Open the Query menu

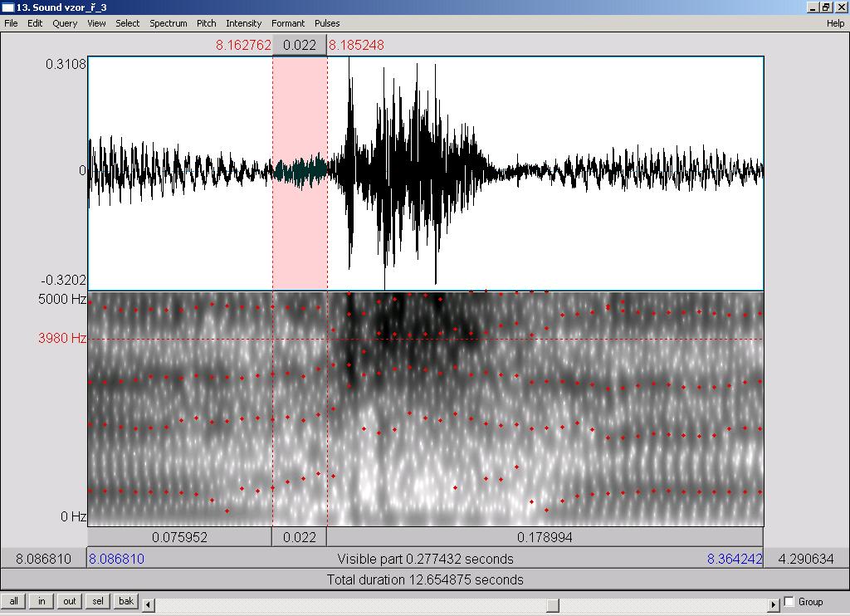point(65,23)
